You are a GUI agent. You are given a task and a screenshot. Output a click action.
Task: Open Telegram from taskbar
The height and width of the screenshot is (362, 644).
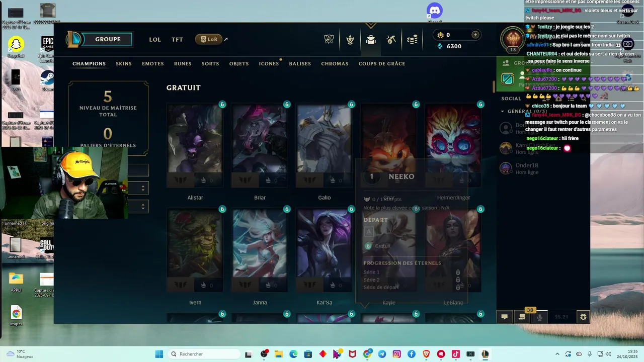click(x=382, y=354)
